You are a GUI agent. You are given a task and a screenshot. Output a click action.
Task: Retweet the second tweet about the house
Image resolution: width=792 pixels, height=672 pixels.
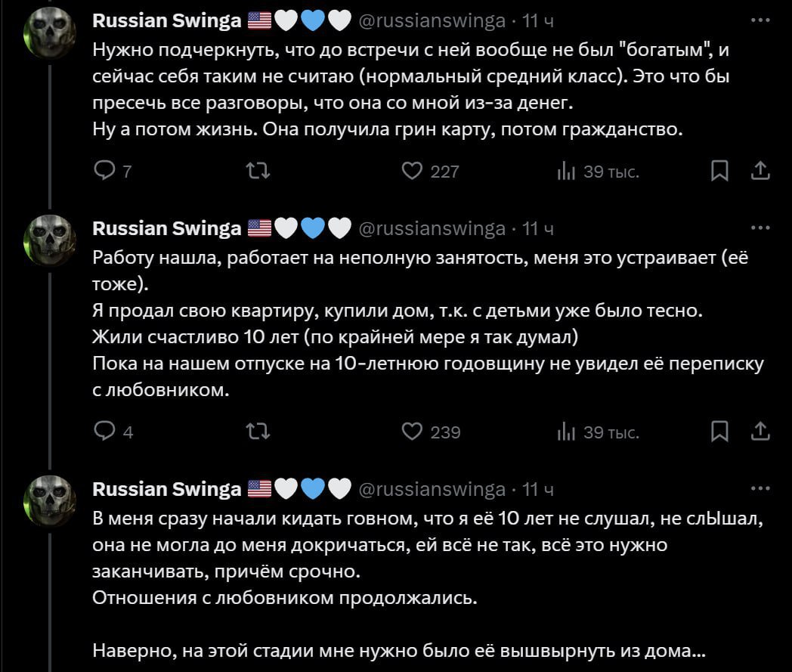pos(258,432)
